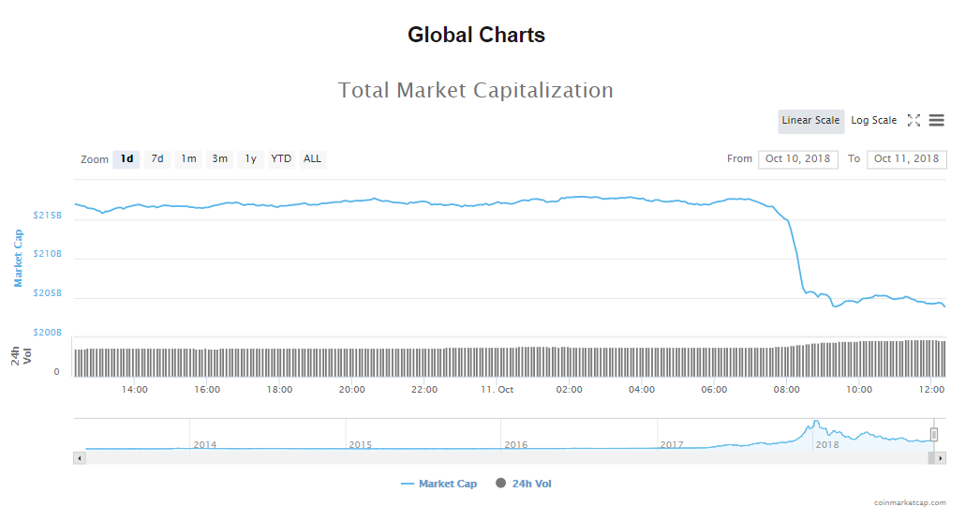Select the 7d zoom range

(157, 159)
